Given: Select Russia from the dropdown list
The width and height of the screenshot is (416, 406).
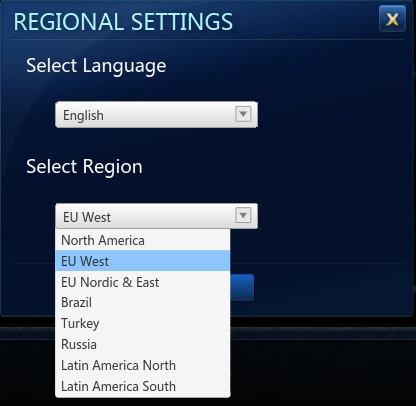Looking at the screenshot, I should (143, 344).
